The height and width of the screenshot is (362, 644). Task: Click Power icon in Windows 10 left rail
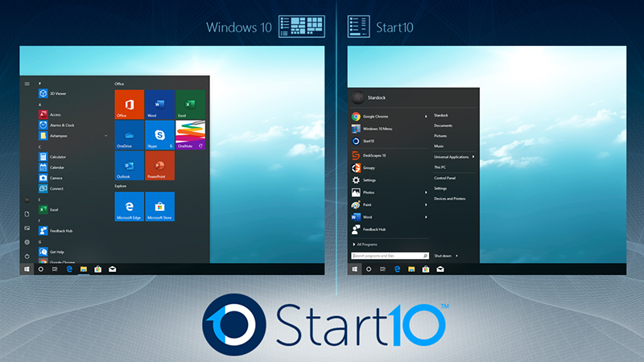tap(27, 257)
